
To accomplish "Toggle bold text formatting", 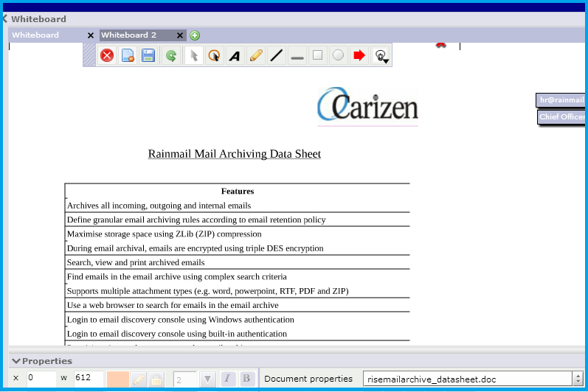I will coord(246,379).
